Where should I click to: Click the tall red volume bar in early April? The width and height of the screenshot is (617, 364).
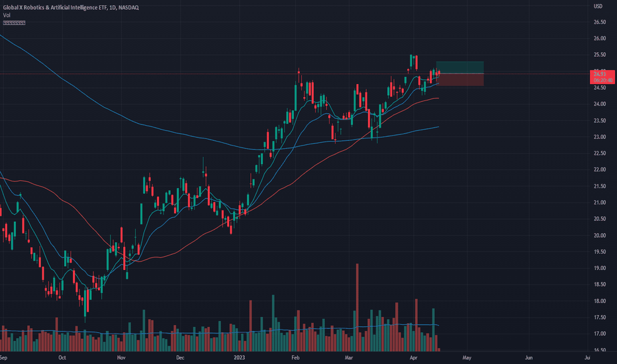click(416, 325)
